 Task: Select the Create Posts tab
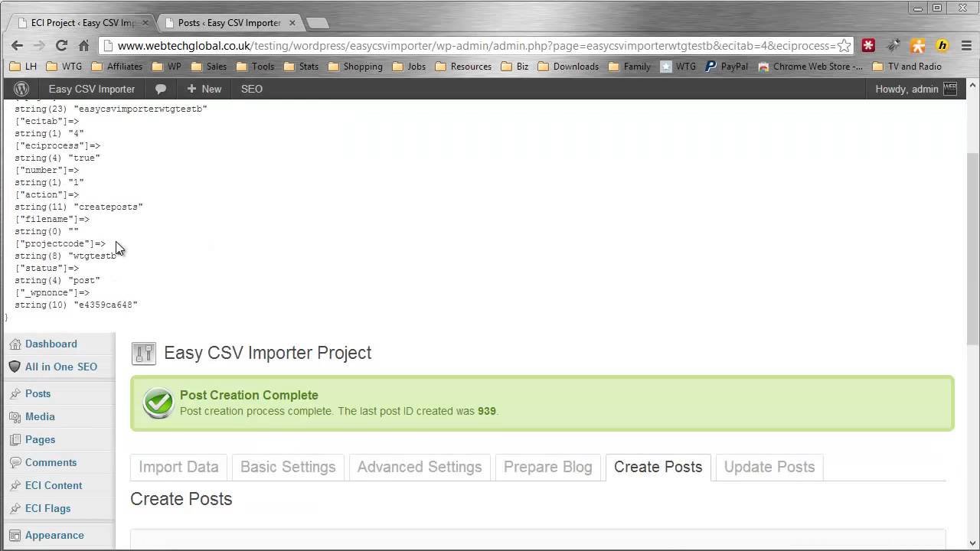click(x=658, y=467)
